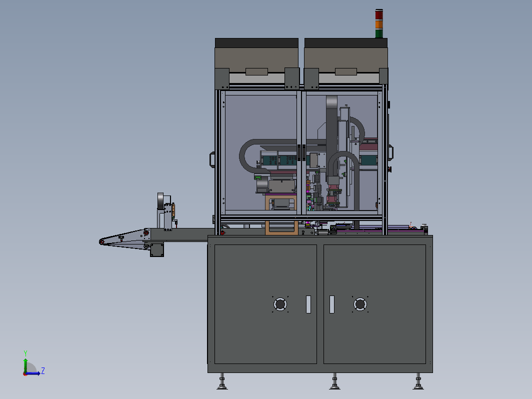Select the left leveling foot under the cabinet
This screenshot has height=399, width=532.
[x=222, y=381]
